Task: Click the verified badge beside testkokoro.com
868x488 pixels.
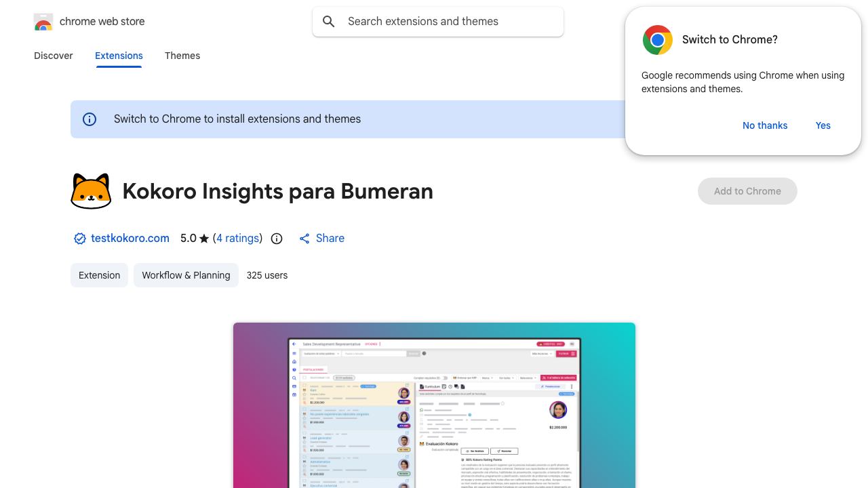Action: tap(80, 239)
